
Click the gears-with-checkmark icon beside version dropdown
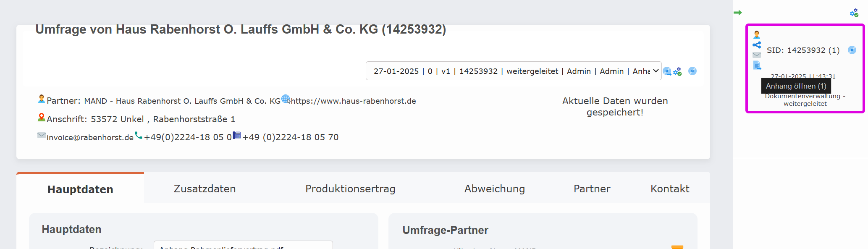pyautogui.click(x=677, y=71)
